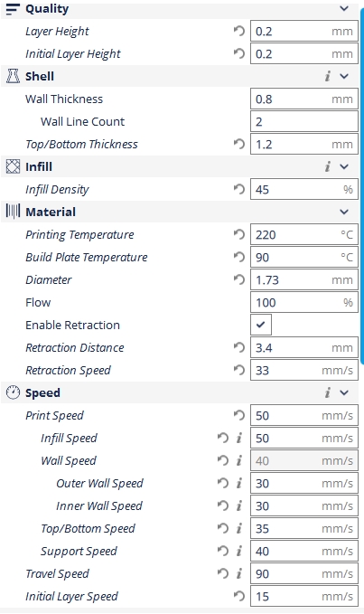Screen dimensions: 364x614
Task: Click the Infill section info icon
Action: 328,166
